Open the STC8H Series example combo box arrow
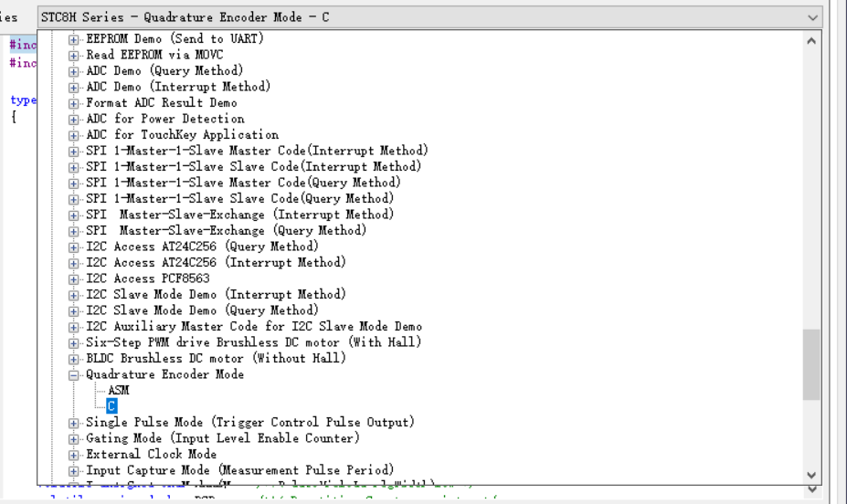The width and height of the screenshot is (847, 504). pos(812,18)
